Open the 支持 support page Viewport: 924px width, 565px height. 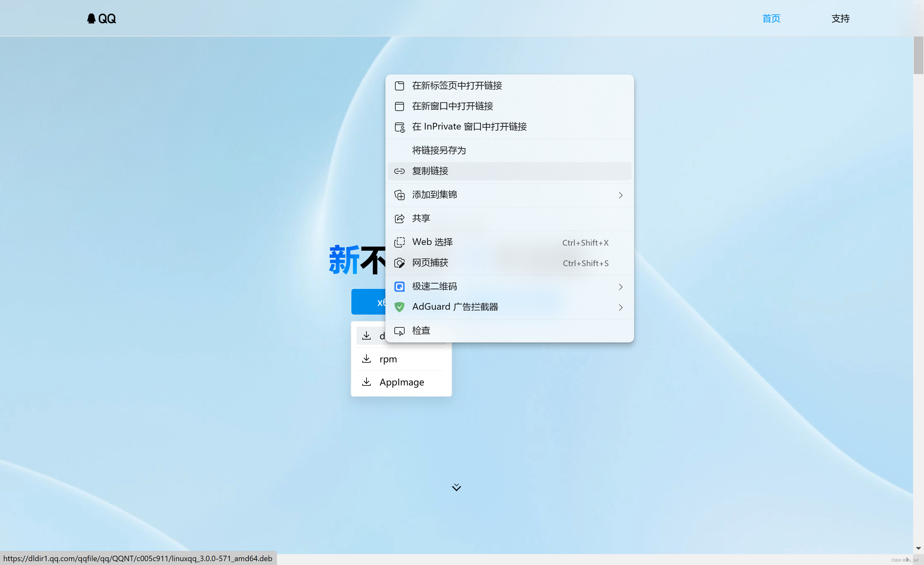(x=840, y=18)
